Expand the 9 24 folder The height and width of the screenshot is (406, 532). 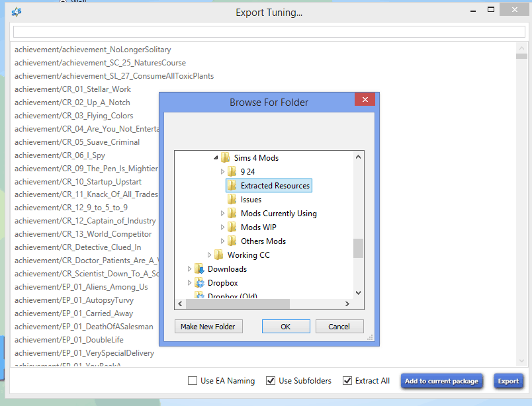pos(223,172)
